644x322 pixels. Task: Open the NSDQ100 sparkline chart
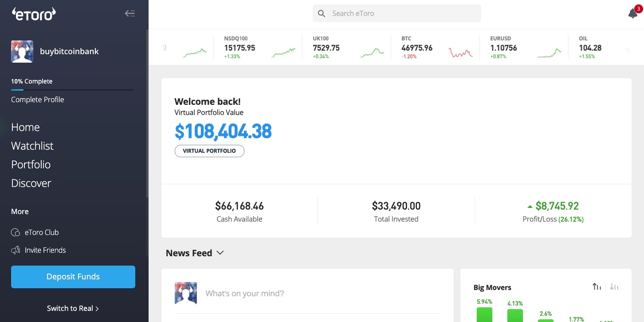coord(283,52)
